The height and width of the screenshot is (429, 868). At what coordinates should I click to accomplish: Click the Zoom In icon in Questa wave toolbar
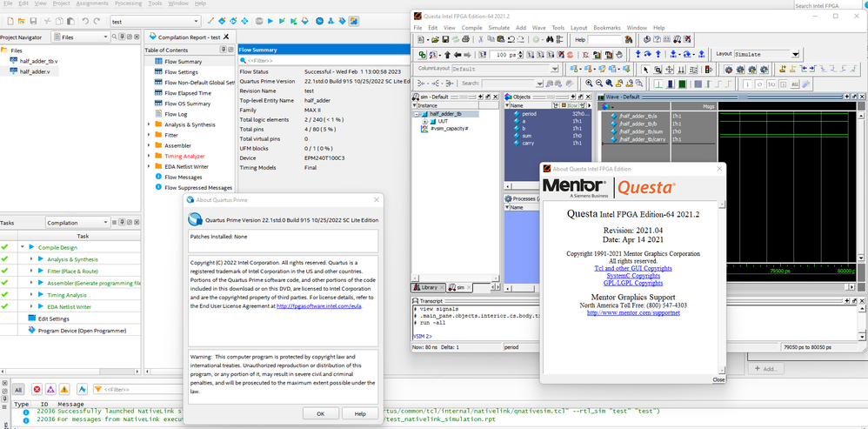[x=589, y=83]
